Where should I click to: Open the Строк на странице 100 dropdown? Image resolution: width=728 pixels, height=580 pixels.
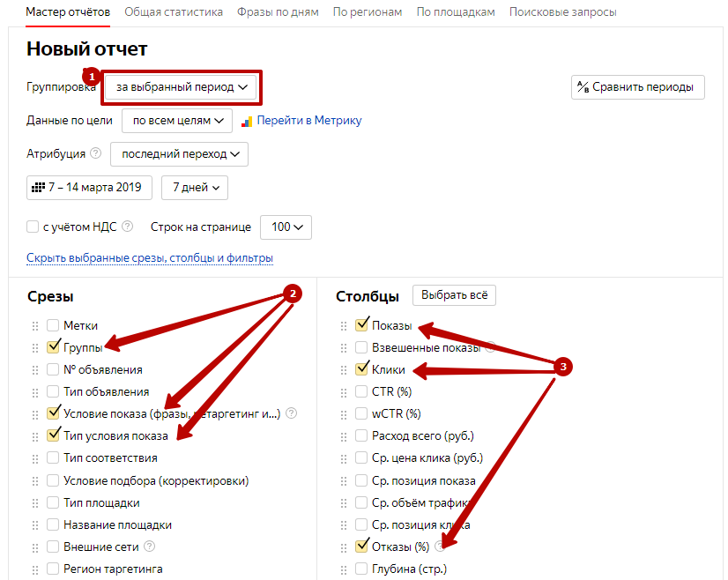point(286,227)
